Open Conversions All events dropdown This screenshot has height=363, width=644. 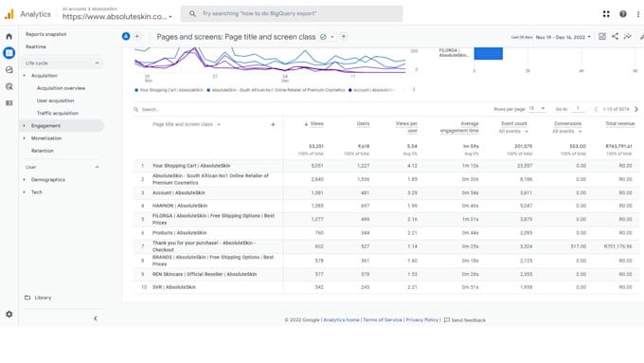click(567, 132)
